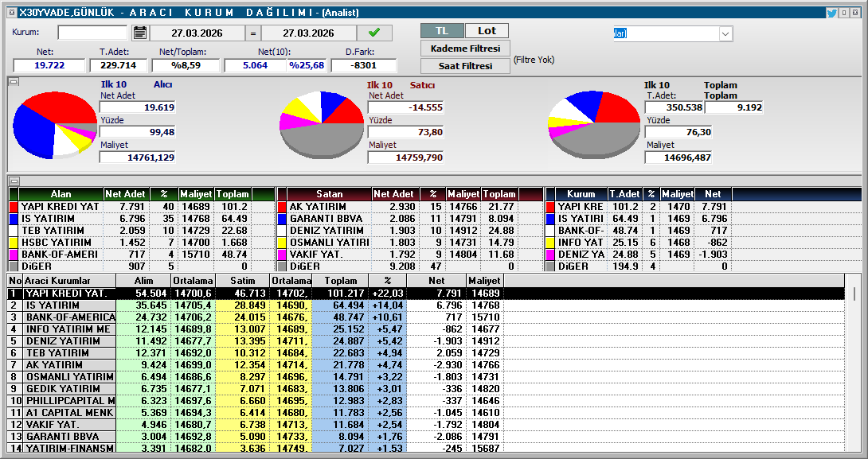Open the dropdown at top right

coord(725,33)
